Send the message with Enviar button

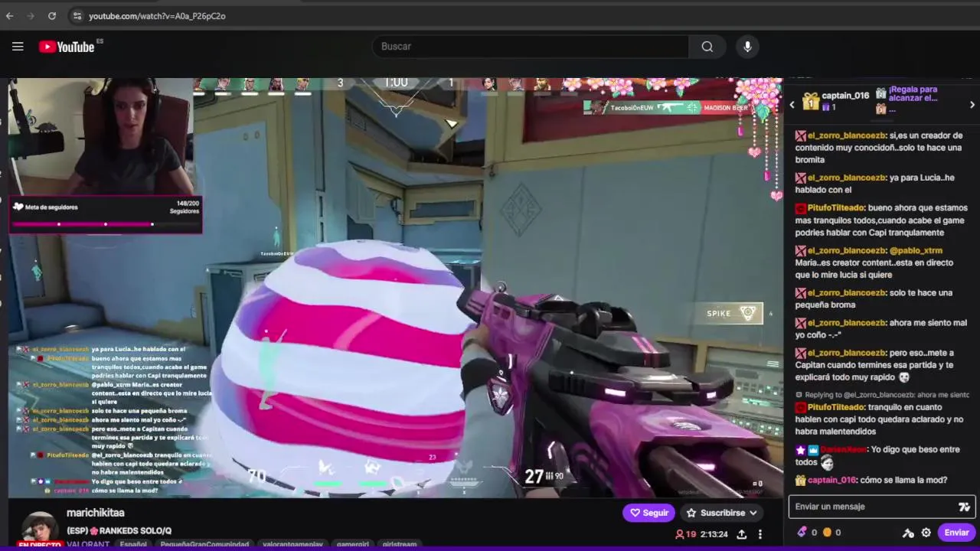pyautogui.click(x=956, y=533)
